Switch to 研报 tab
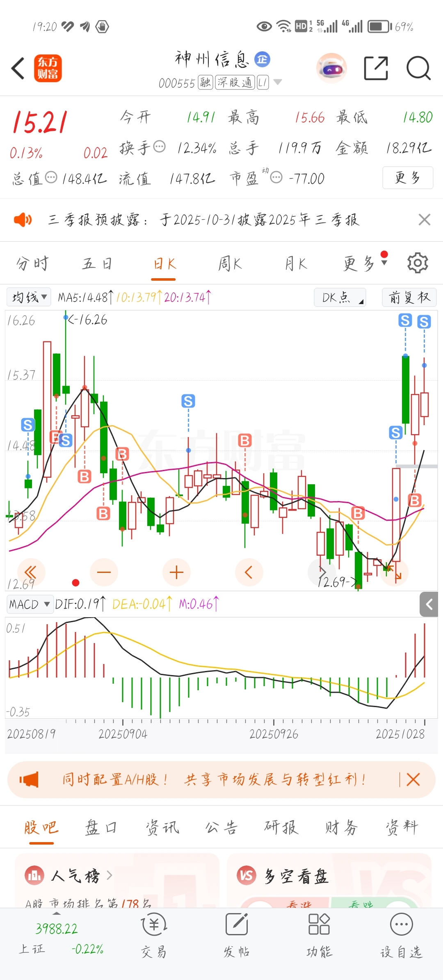The width and height of the screenshot is (443, 980). [281, 827]
